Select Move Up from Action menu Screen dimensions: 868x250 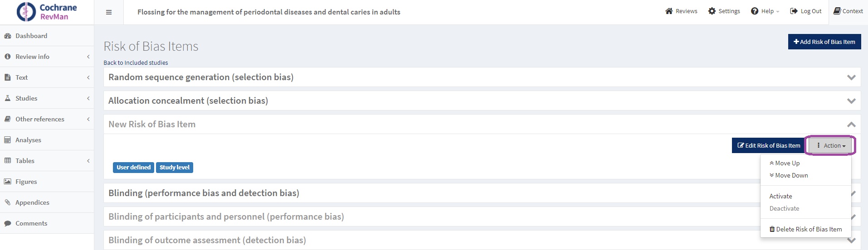(787, 163)
